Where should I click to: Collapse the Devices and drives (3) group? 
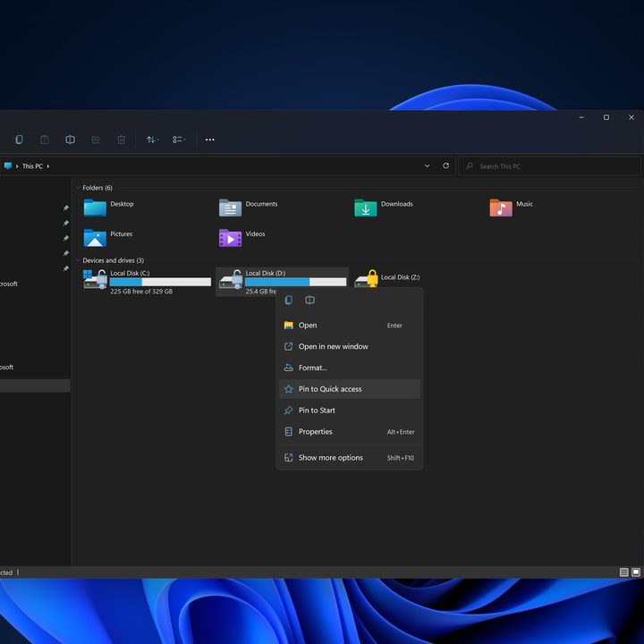pos(78,260)
